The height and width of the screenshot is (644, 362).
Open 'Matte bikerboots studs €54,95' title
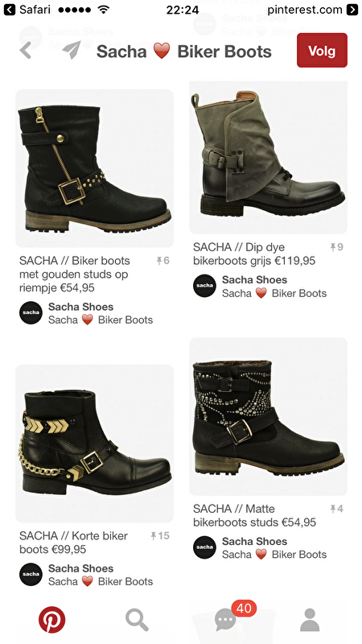(254, 515)
